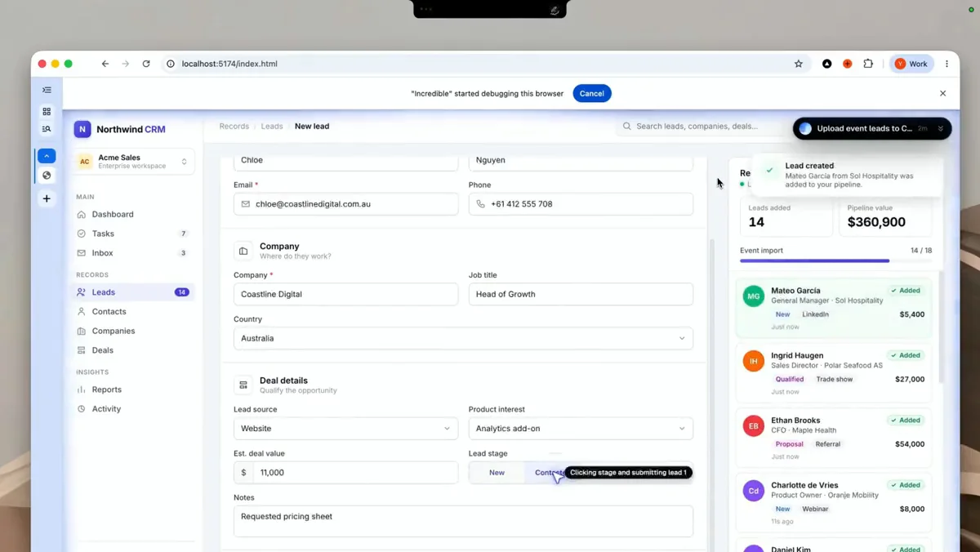The image size is (980, 552).
Task: Click the blue chevron-up side strip button
Action: coord(47,156)
